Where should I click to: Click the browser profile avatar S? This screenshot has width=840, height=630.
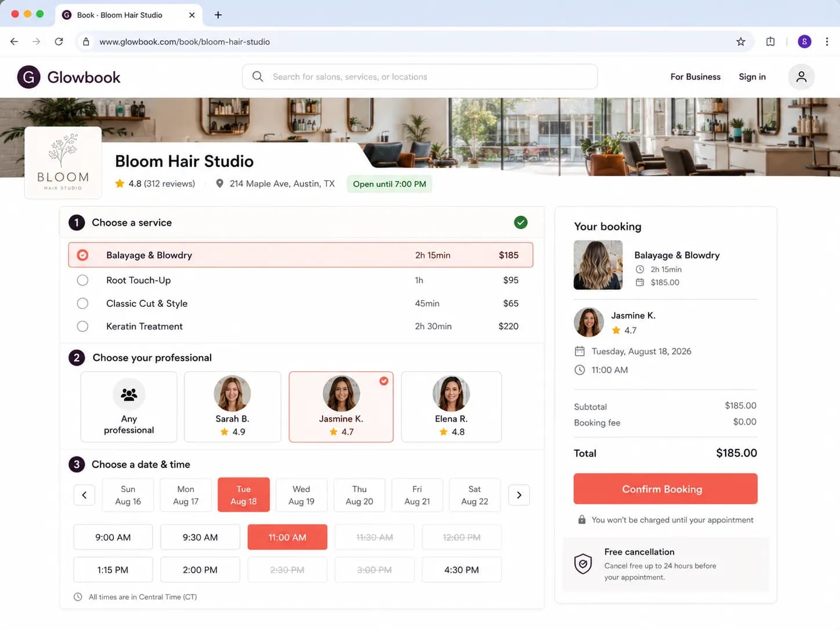click(x=804, y=42)
